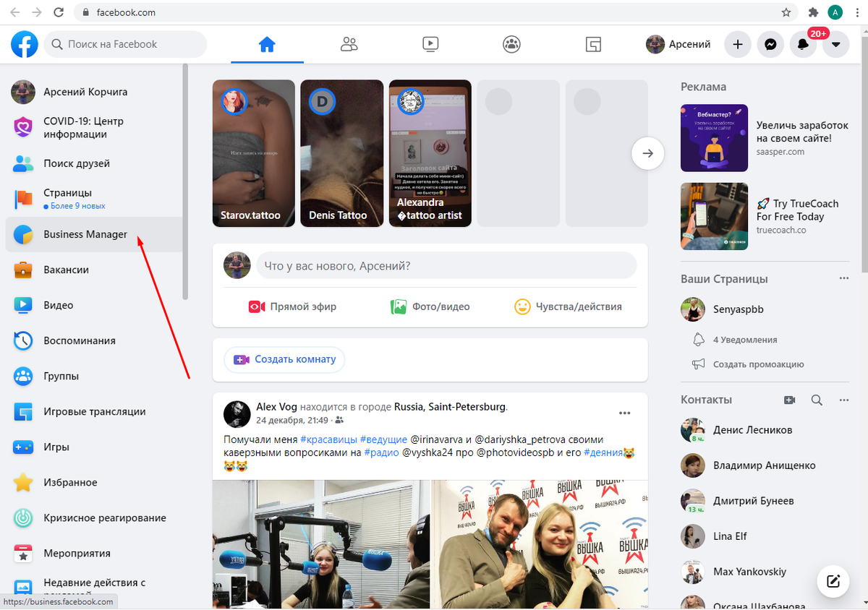Create a new room from Контакты
Viewport: 868px width, 610px height.
point(789,400)
